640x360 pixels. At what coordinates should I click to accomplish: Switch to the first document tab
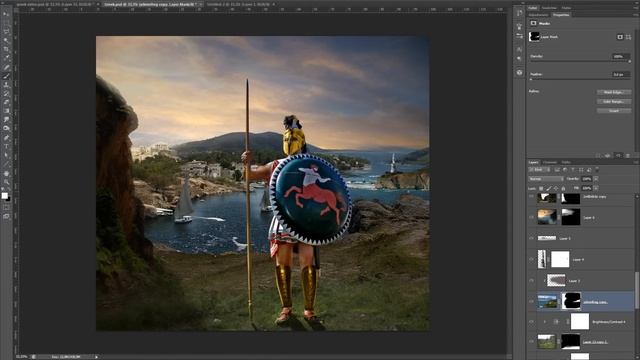click(55, 4)
